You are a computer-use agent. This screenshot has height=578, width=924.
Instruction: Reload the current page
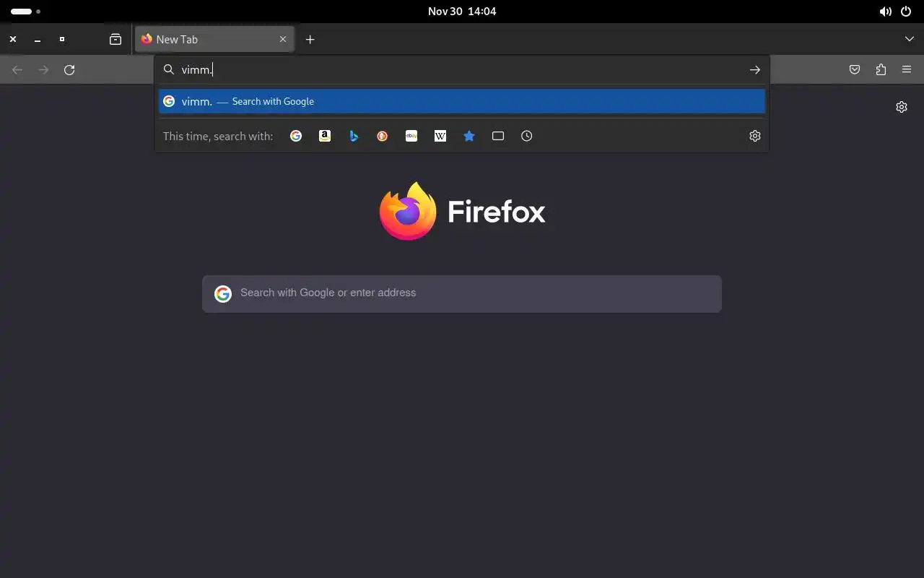69,70
